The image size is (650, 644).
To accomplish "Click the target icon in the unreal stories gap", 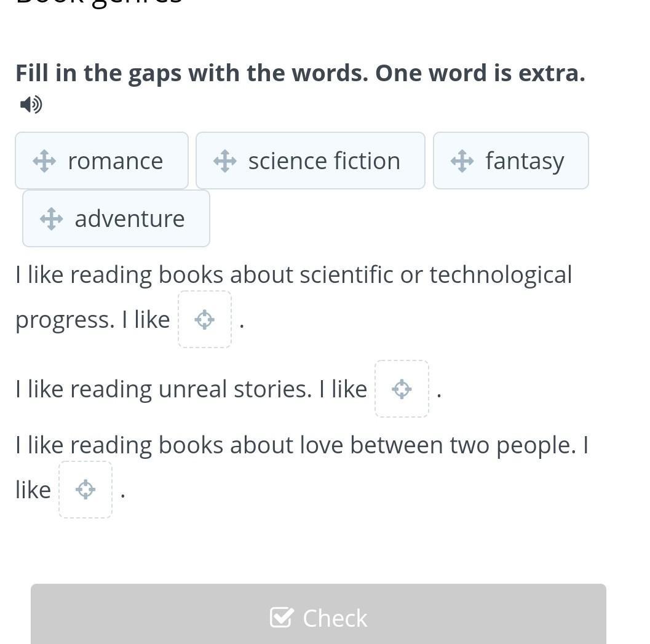I will click(402, 389).
